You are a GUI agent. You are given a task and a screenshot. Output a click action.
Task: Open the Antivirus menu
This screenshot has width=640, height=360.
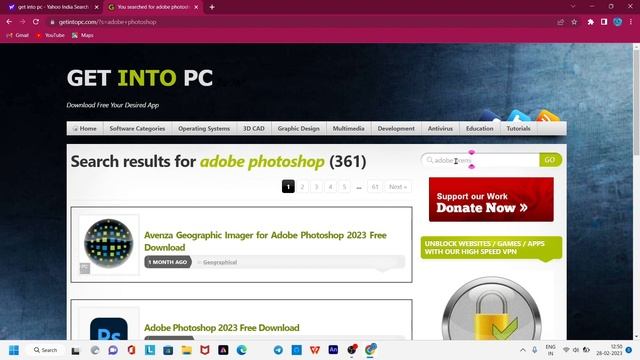[440, 128]
